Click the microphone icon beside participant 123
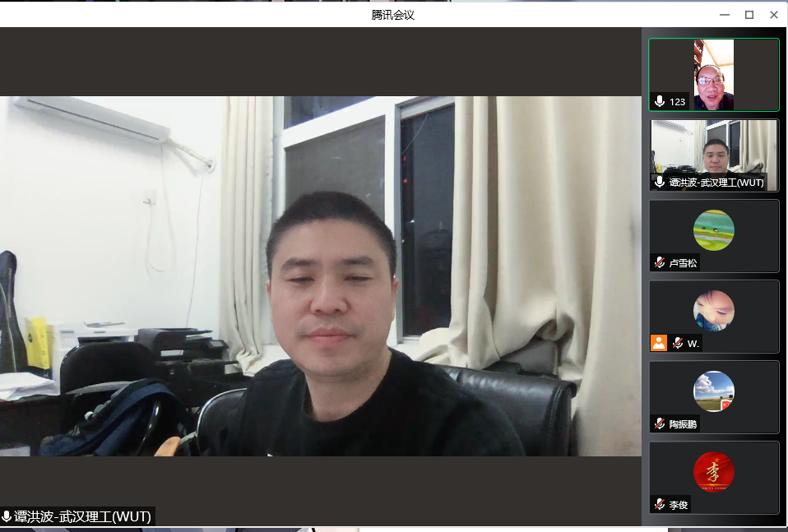The width and height of the screenshot is (788, 532). click(x=660, y=101)
